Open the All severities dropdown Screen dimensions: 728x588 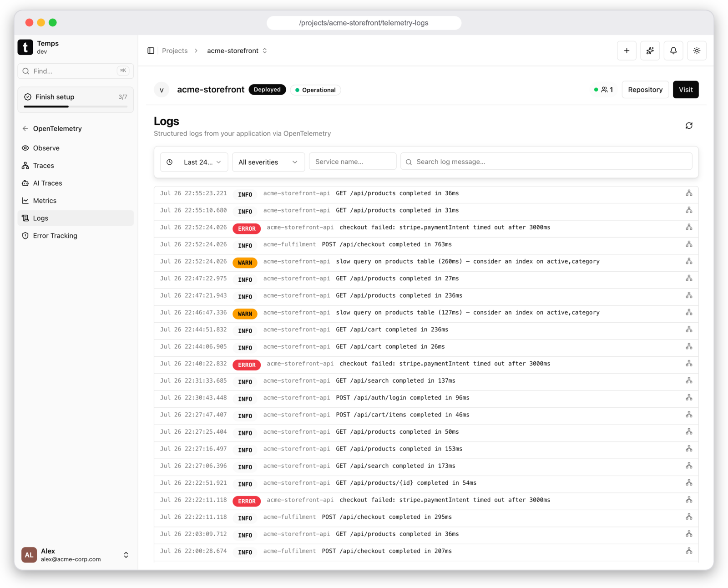pyautogui.click(x=268, y=162)
